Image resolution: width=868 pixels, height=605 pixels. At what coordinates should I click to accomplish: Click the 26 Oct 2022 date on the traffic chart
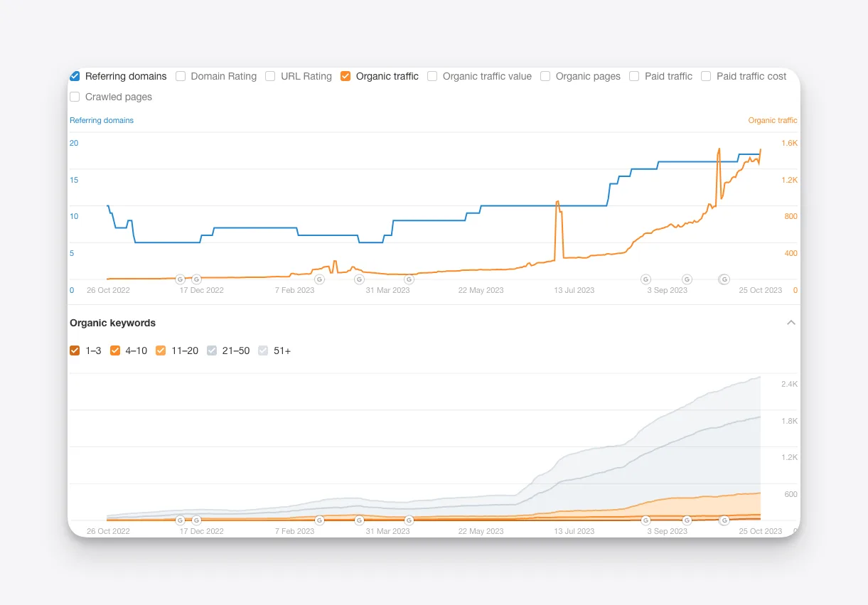pyautogui.click(x=109, y=290)
